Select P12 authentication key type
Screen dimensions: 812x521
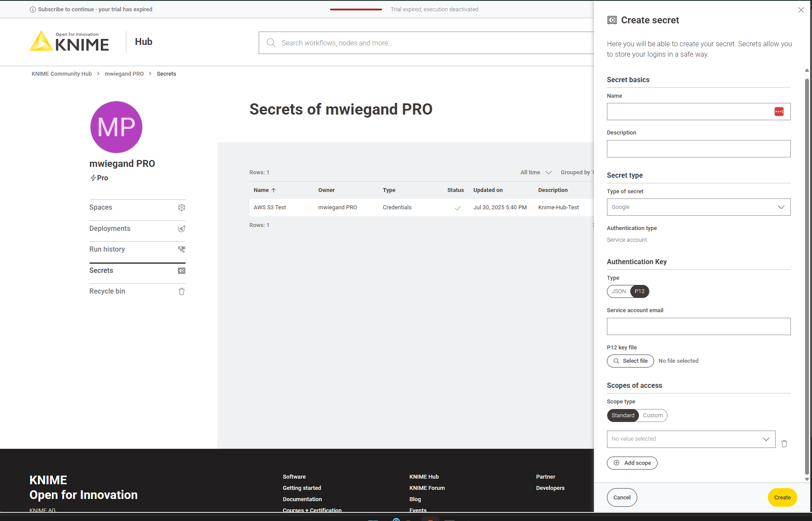639,291
